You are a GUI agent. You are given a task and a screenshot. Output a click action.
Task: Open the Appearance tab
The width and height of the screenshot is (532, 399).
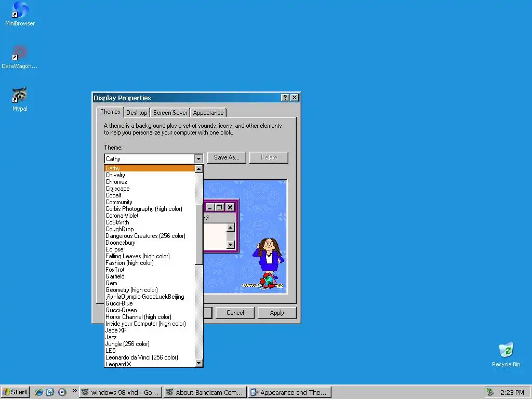208,113
